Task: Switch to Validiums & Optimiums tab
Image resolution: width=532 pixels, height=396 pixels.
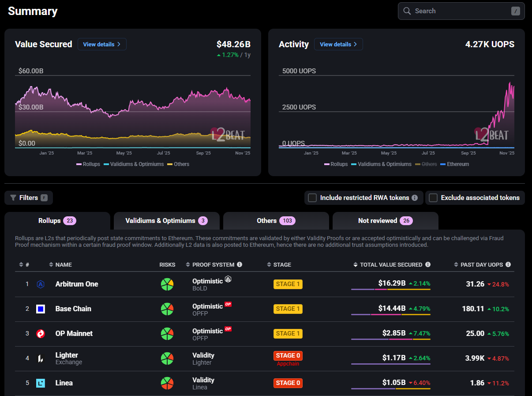Action: (x=167, y=221)
